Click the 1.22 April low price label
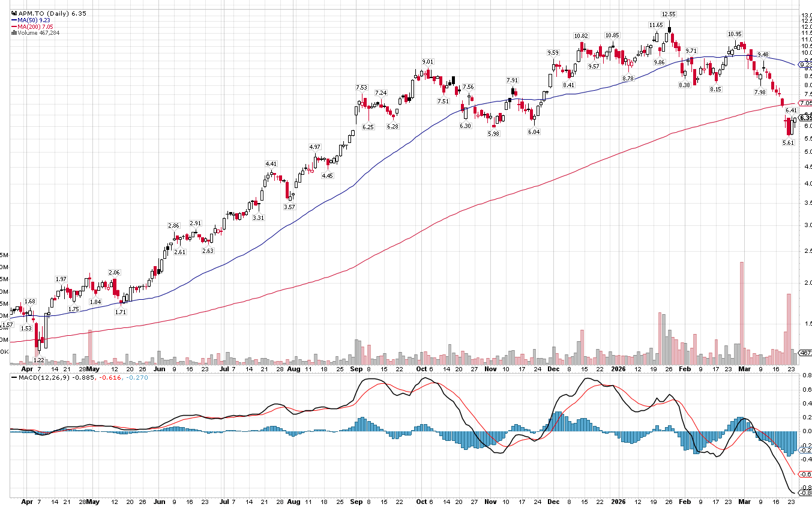812x507 pixels. pyautogui.click(x=38, y=359)
